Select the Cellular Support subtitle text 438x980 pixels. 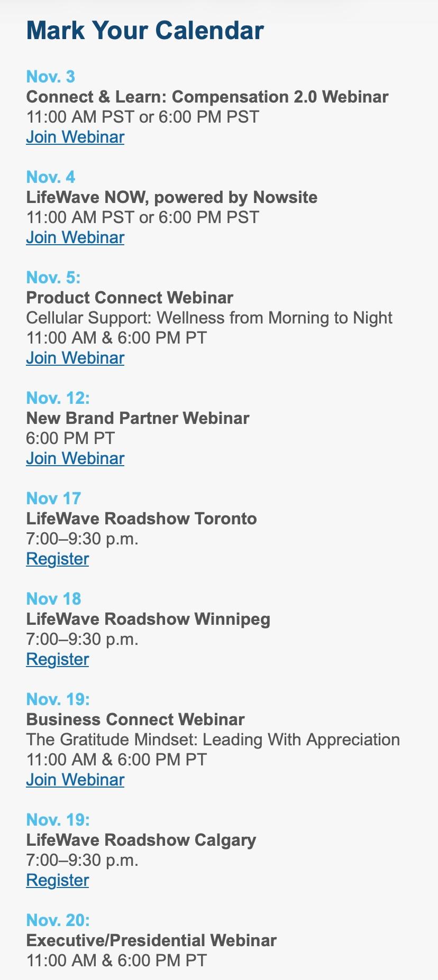coord(209,318)
